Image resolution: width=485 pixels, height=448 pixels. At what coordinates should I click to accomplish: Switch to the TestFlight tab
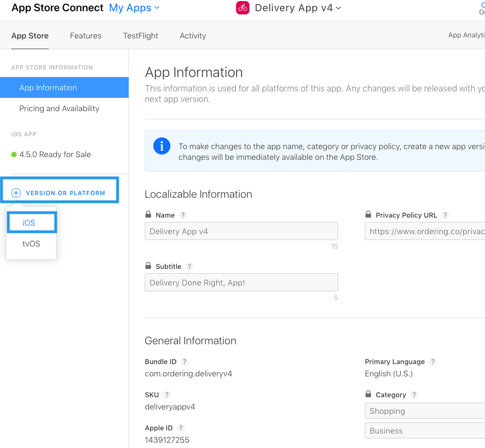point(140,36)
